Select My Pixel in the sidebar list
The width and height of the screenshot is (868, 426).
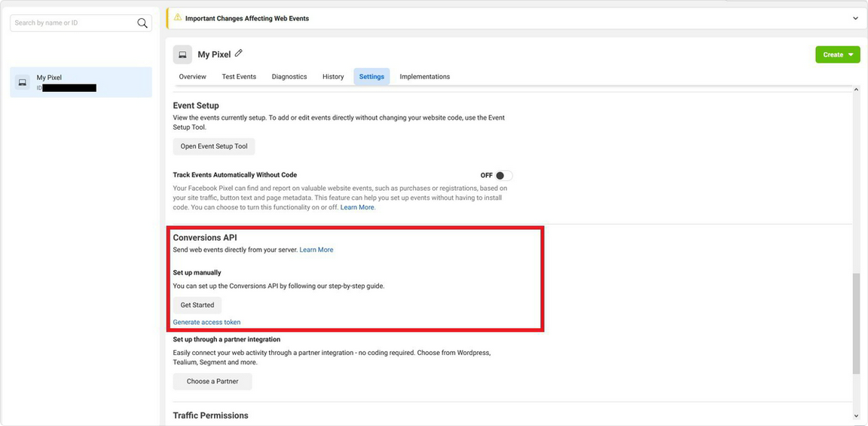pyautogui.click(x=81, y=82)
